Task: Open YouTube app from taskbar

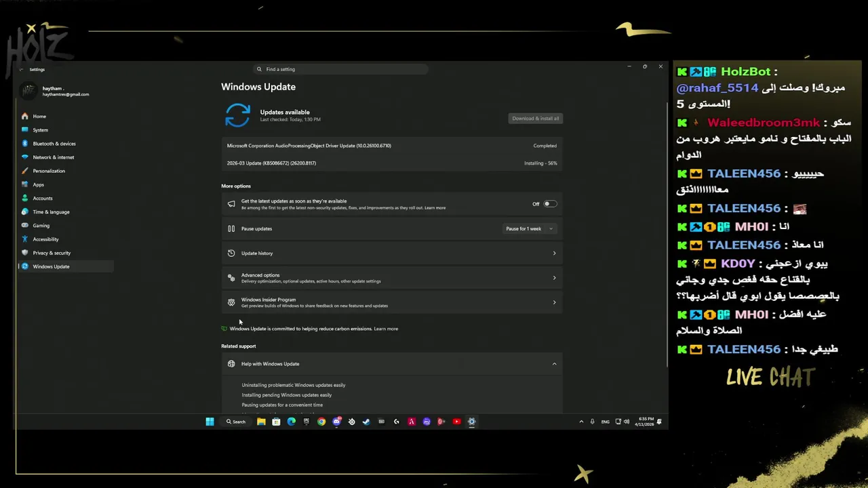Action: [x=456, y=422]
